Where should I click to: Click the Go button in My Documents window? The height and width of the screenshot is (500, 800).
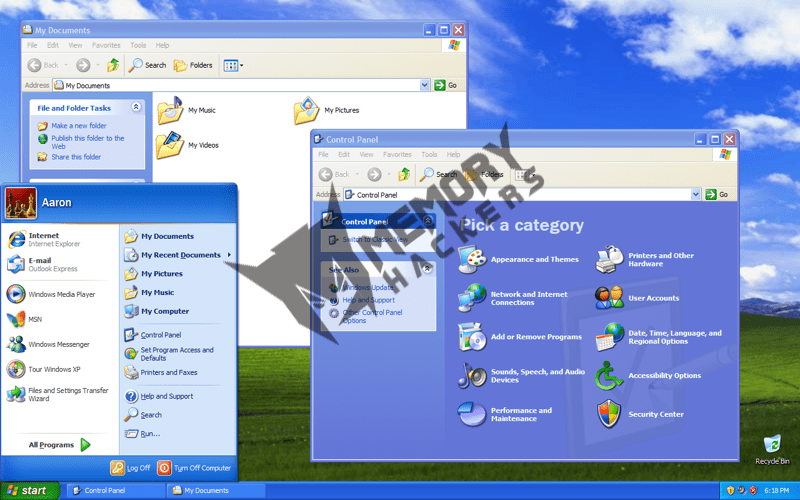446,85
